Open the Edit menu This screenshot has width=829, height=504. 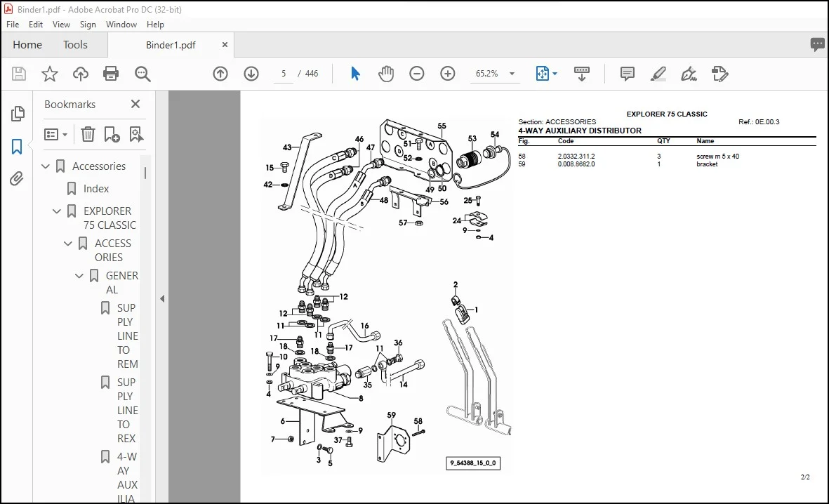pos(35,25)
